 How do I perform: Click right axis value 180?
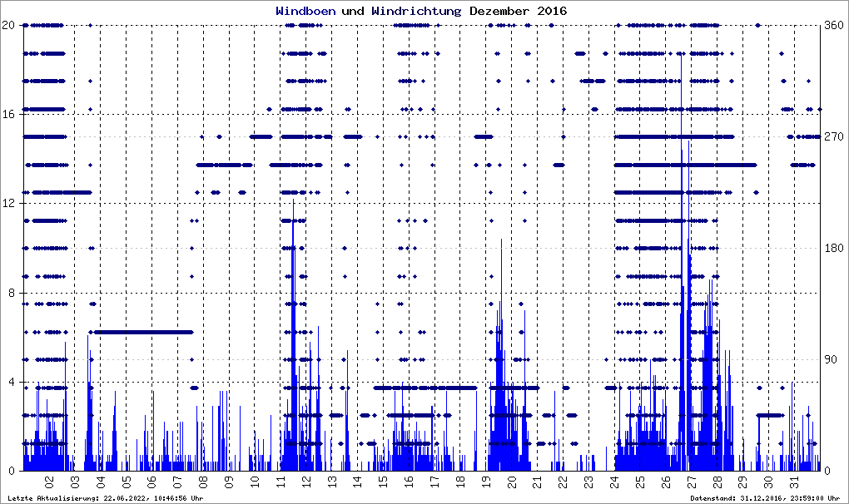click(834, 248)
